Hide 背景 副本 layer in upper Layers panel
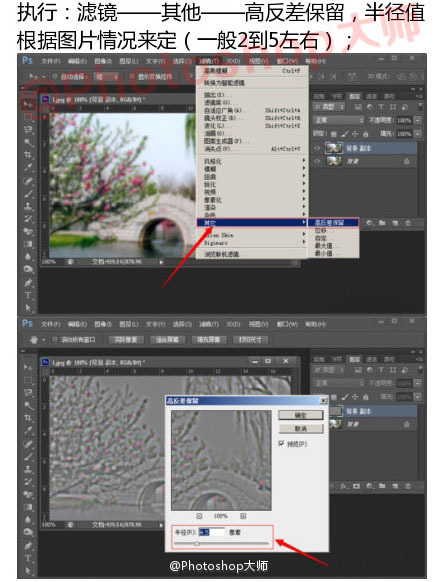This screenshot has height=582, width=440. [317, 148]
